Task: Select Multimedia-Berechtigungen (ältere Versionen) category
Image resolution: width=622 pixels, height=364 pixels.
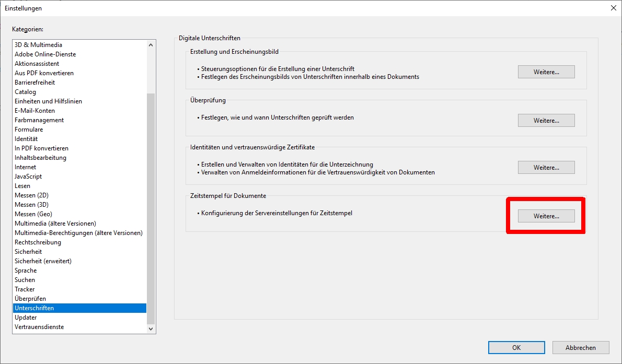Action: point(78,233)
